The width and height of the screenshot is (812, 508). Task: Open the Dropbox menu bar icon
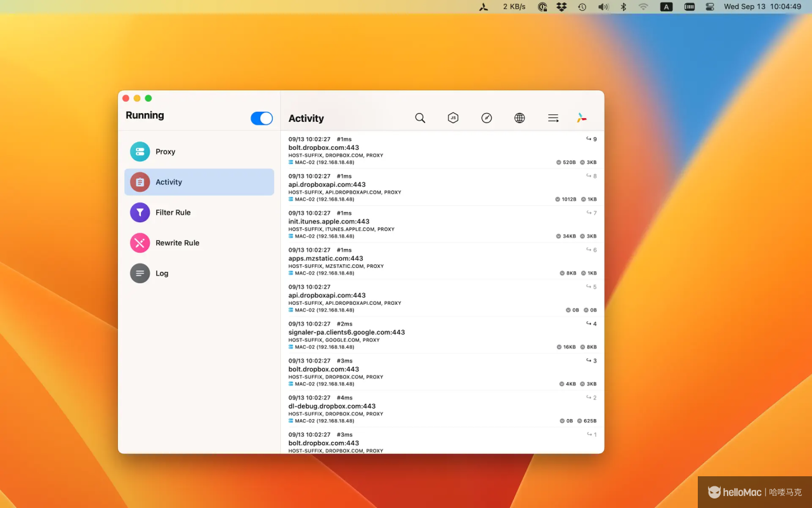click(x=561, y=7)
